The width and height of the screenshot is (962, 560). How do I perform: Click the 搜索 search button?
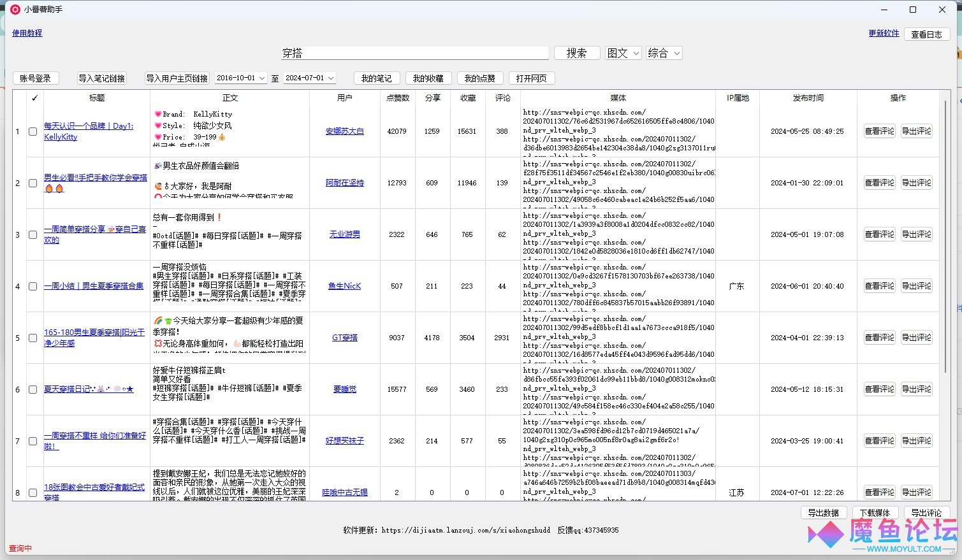[x=577, y=53]
